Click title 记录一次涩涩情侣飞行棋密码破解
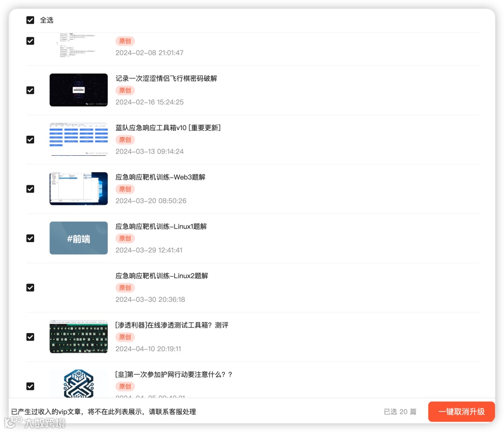 click(166, 78)
